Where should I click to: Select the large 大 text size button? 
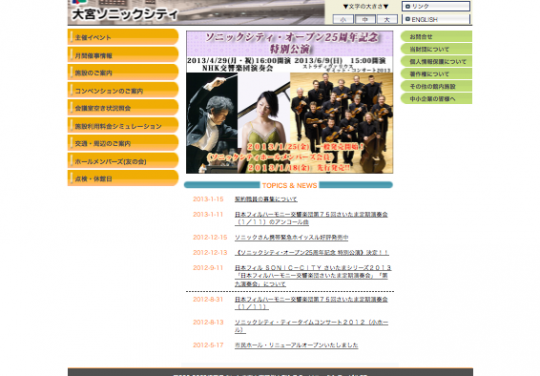[387, 19]
